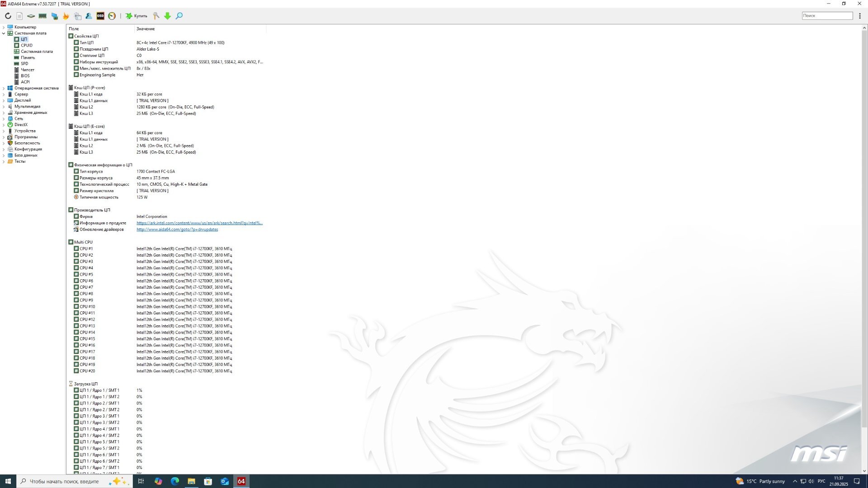This screenshot has height=488, width=868.
Task: Click the magnifier search icon in toolbar
Action: pyautogui.click(x=179, y=16)
